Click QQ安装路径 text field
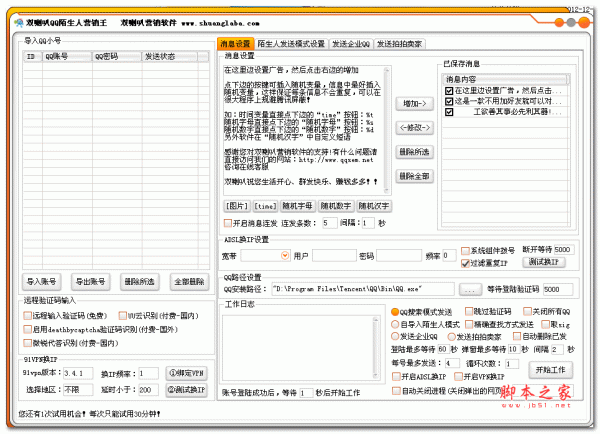This screenshot has height=434, width=600. [x=363, y=289]
